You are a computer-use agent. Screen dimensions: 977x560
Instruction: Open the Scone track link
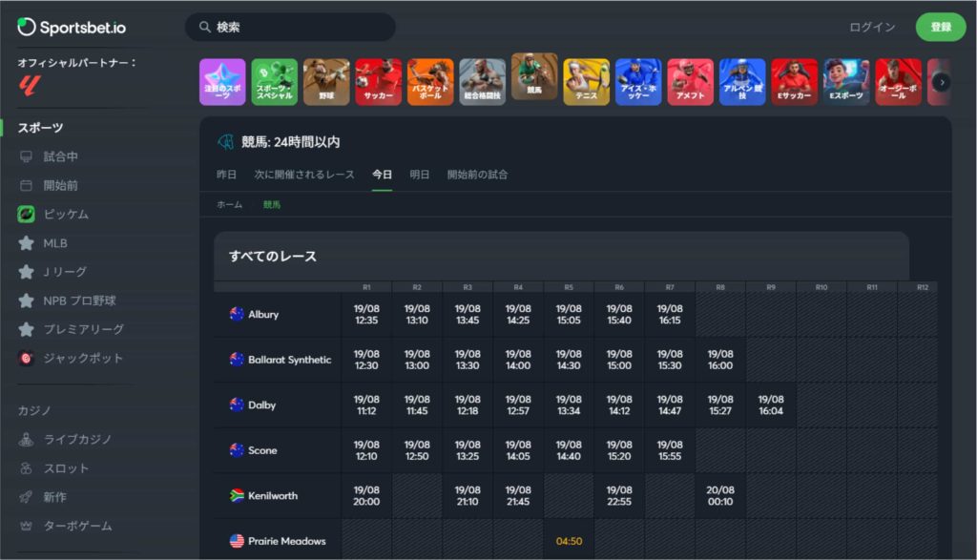(262, 450)
